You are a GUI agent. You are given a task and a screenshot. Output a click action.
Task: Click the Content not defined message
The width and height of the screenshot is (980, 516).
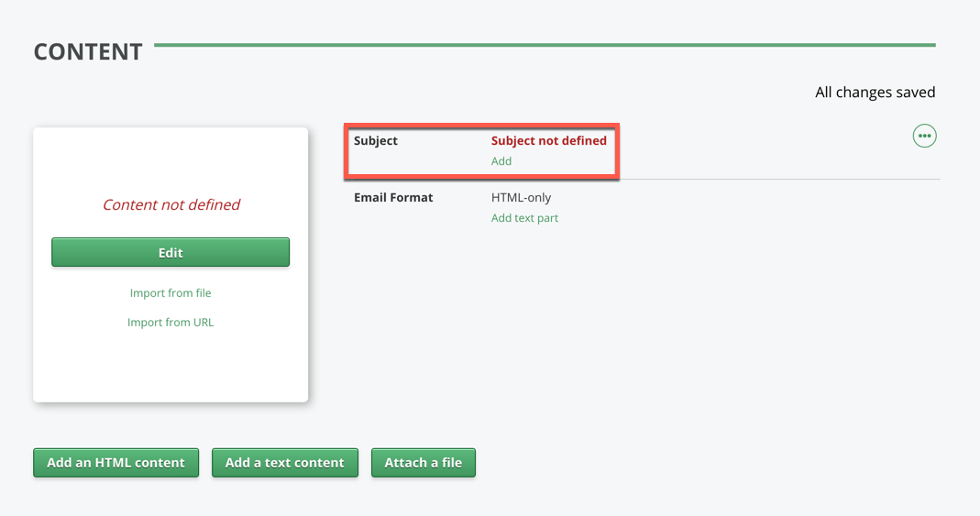click(x=171, y=205)
